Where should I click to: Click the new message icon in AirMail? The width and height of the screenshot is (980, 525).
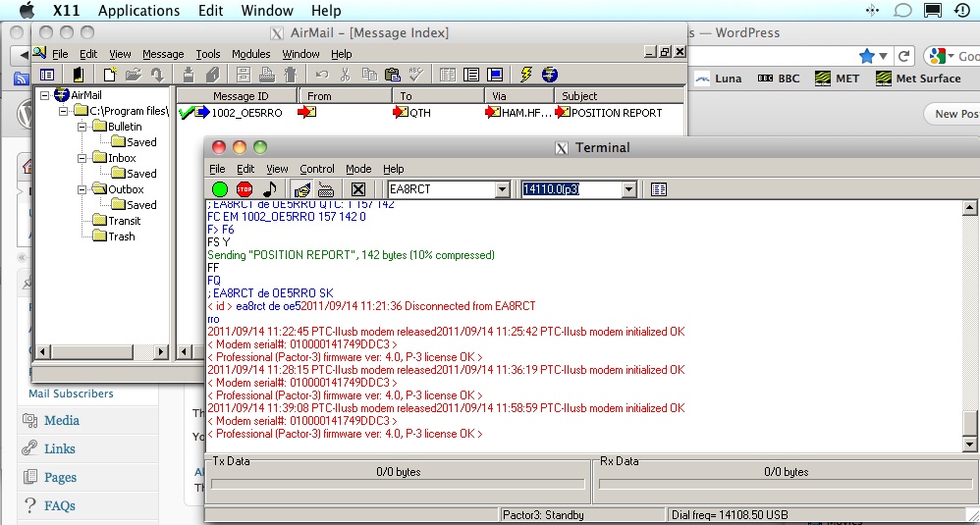(x=109, y=75)
